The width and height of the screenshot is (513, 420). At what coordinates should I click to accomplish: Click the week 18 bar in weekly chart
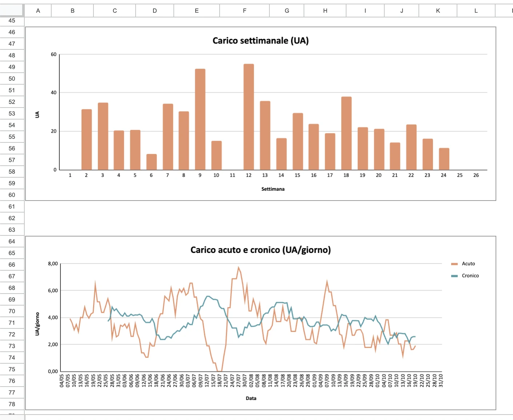pos(346,133)
